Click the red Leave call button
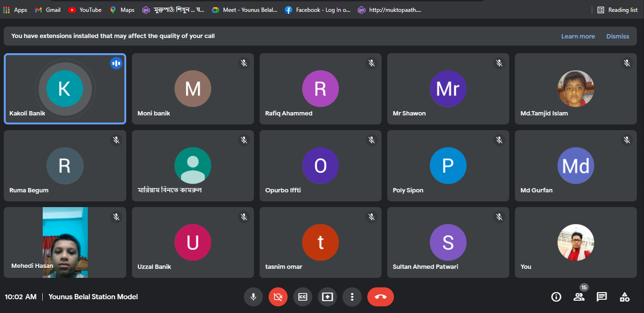 pos(381,297)
